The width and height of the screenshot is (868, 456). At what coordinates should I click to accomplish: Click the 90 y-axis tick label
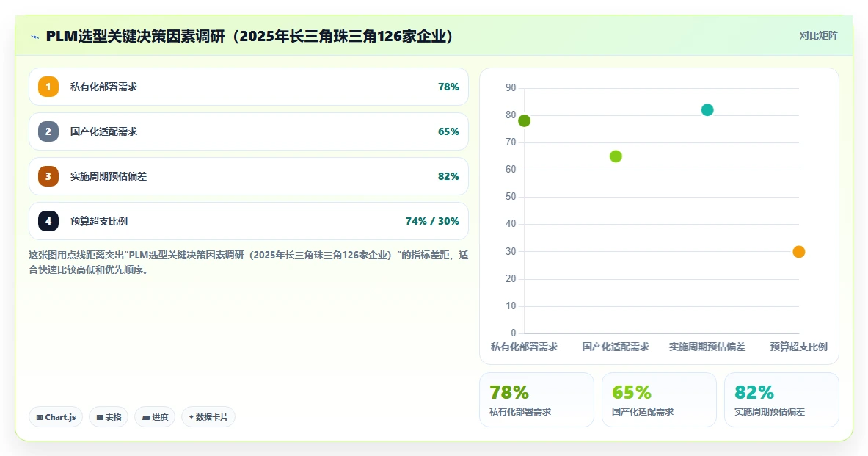pos(511,87)
